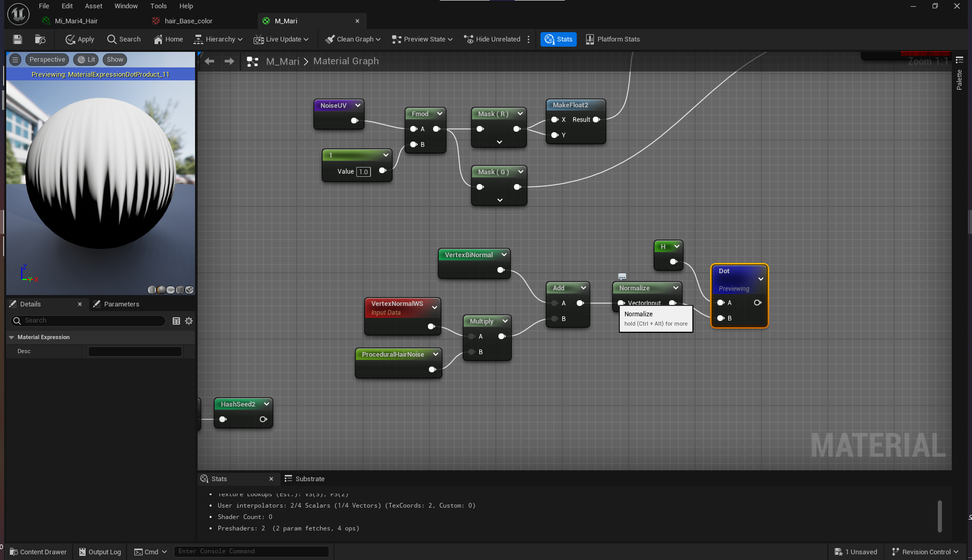972x560 pixels.
Task: Open Details property matrix grid icon
Action: coord(176,321)
